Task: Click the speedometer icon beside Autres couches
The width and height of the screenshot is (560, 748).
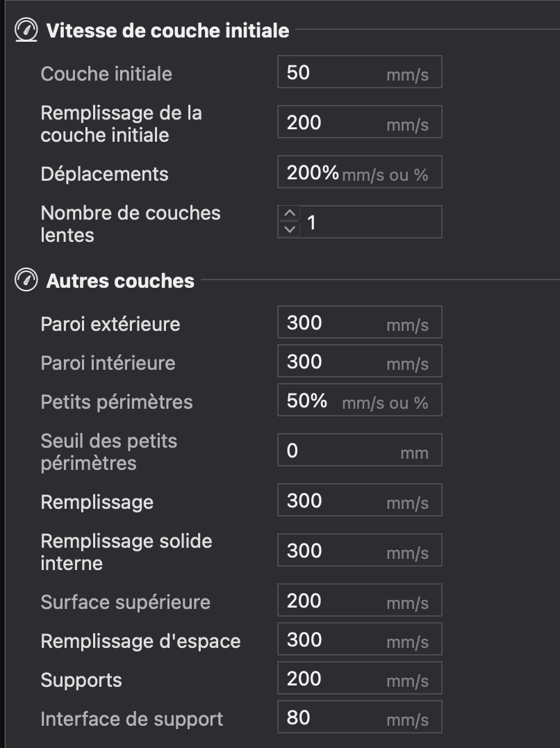Action: tap(26, 279)
